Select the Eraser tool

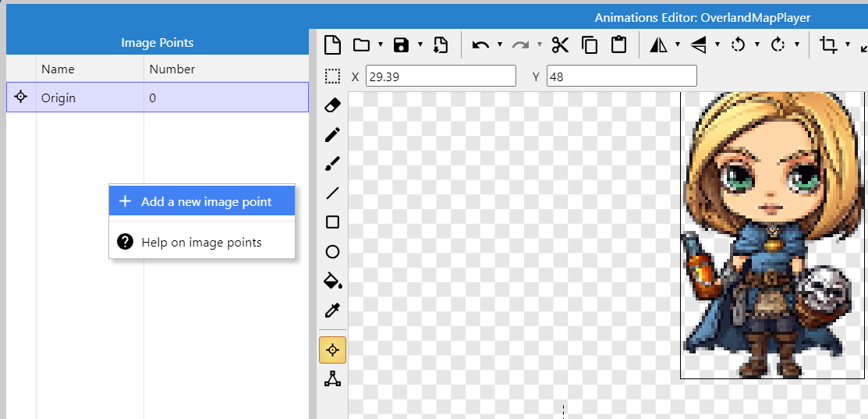point(332,105)
